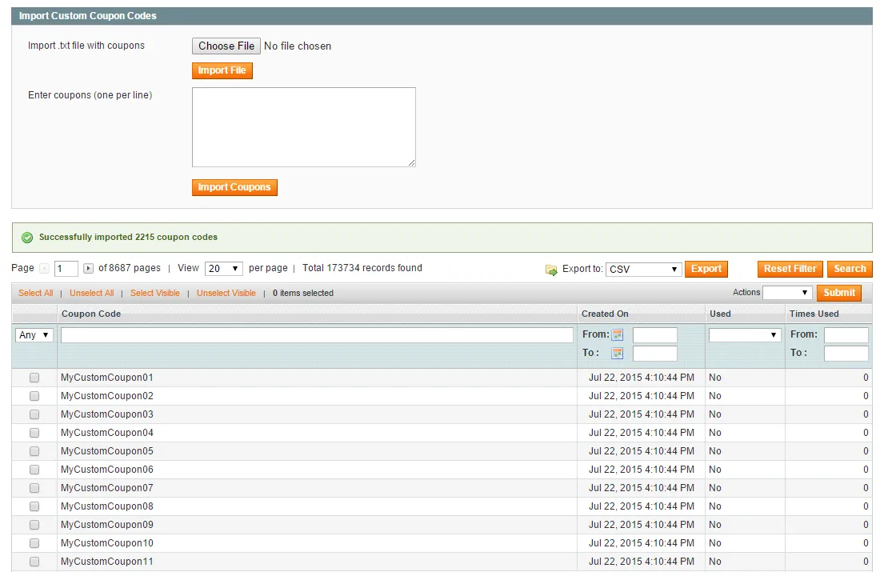
Task: Open the Any selection filter dropdown
Action: pos(34,335)
